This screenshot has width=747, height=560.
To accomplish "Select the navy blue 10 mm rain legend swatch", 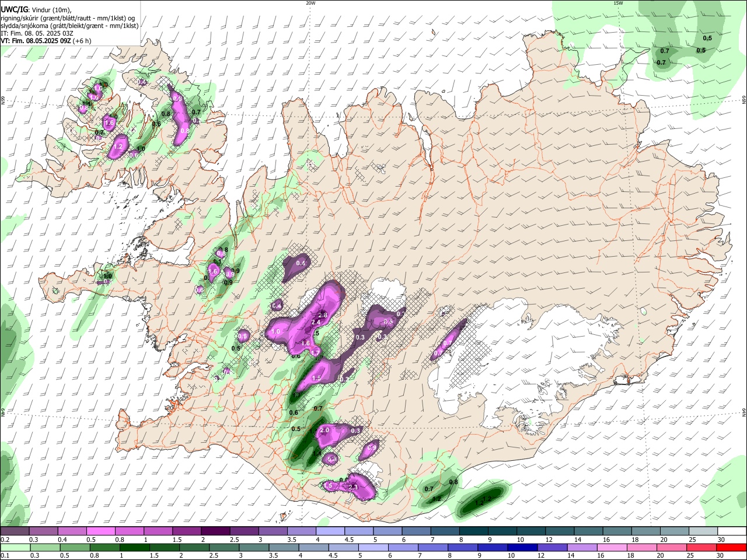I will click(521, 548).
